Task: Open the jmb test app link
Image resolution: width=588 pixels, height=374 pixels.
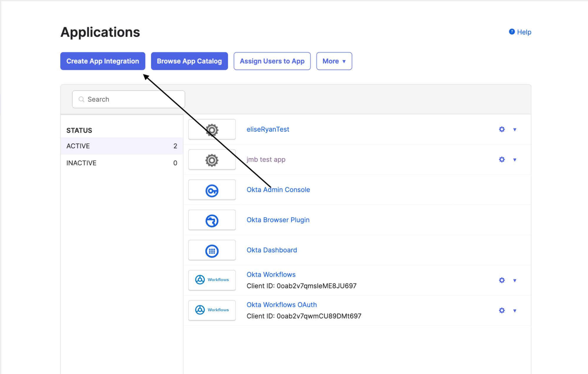Action: pos(266,159)
